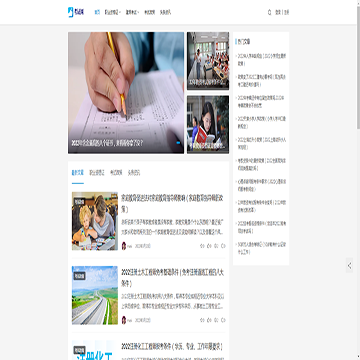Click the blue carousel indicator on banner

click(x=178, y=143)
